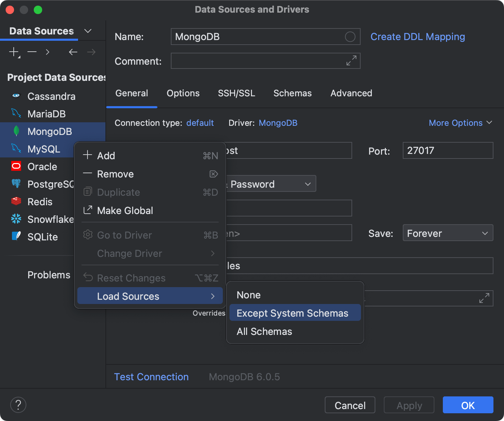This screenshot has height=421, width=504.
Task: Click the Redis icon in list
Action: point(16,201)
